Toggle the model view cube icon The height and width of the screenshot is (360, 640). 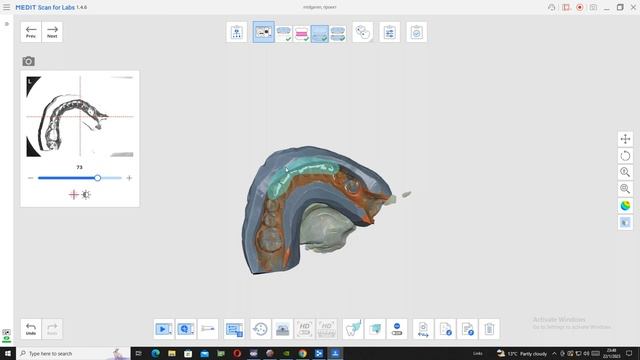coord(625,222)
